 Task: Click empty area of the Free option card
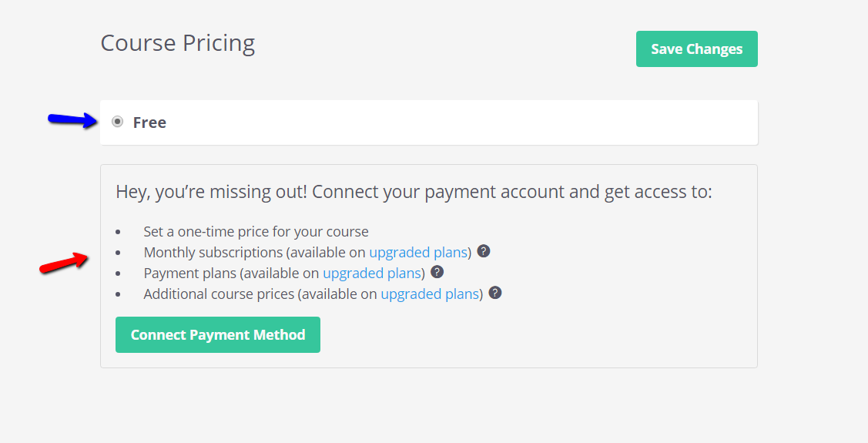click(x=443, y=122)
